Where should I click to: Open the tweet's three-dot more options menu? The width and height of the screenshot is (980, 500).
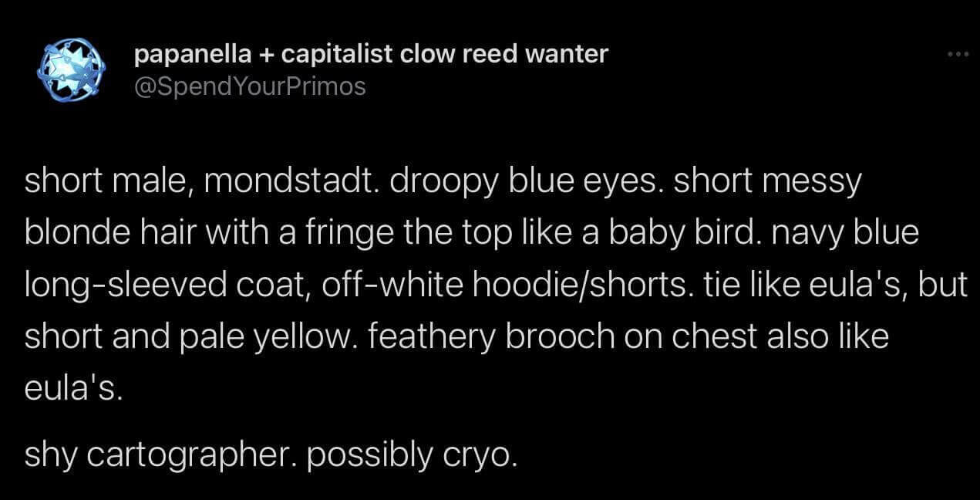[957, 56]
